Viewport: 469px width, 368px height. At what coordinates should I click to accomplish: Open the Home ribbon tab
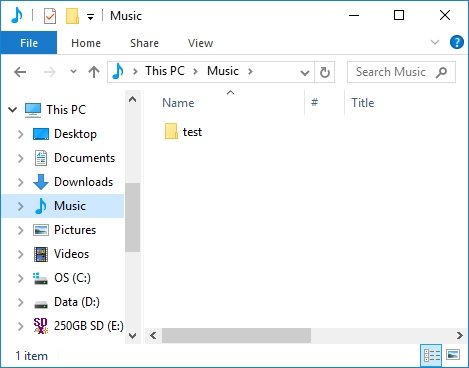pyautogui.click(x=86, y=43)
